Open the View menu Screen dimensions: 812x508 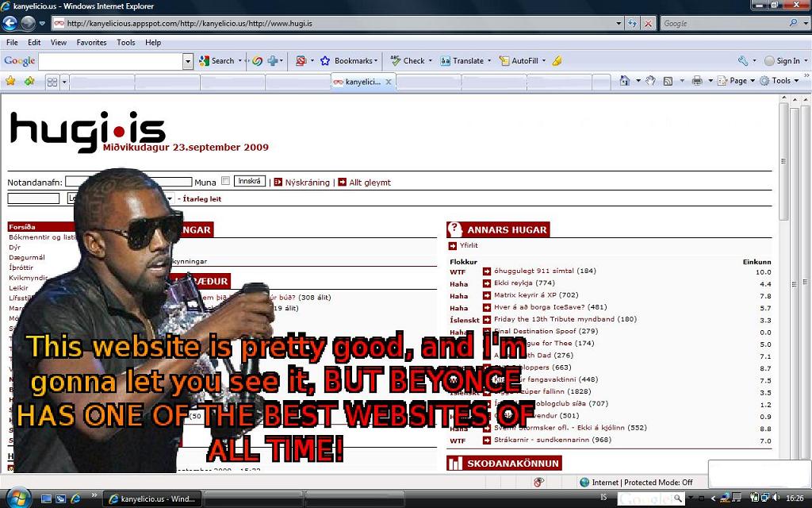click(x=59, y=43)
